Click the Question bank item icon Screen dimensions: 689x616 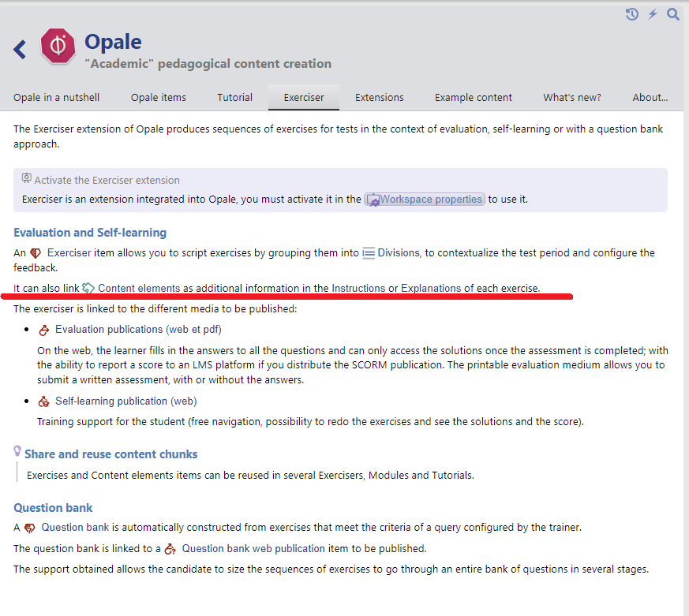pyautogui.click(x=29, y=528)
